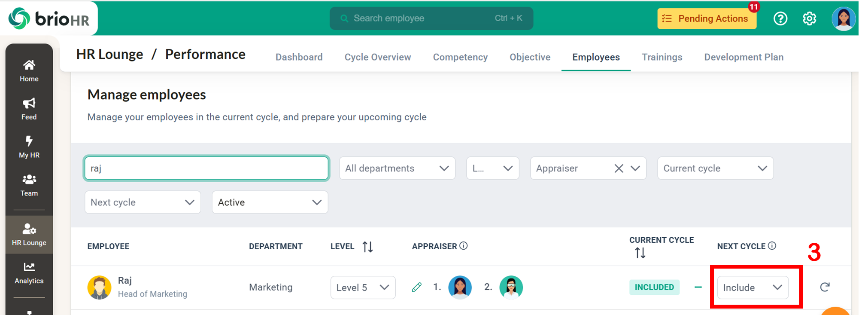Open settings gear icon in header
868x315 pixels.
tap(809, 18)
